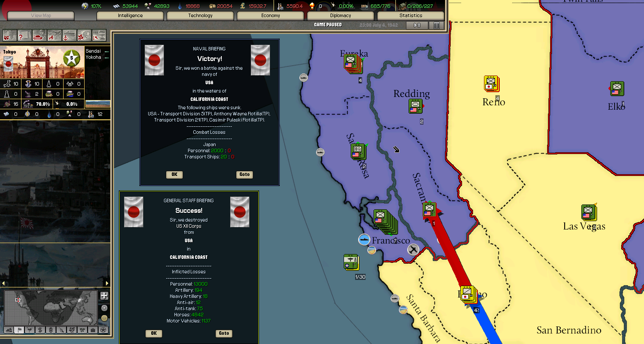Open the naval units anchor icon list
The image size is (644, 344).
[x=69, y=36]
